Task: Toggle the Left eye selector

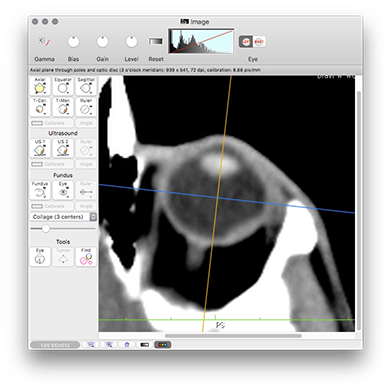Action: point(246,42)
